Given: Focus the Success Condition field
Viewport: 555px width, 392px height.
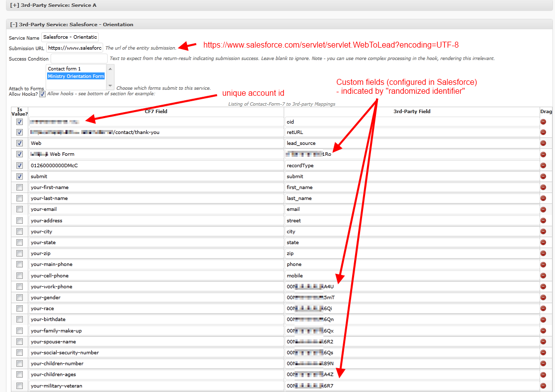Looking at the screenshot, I should coord(79,59).
